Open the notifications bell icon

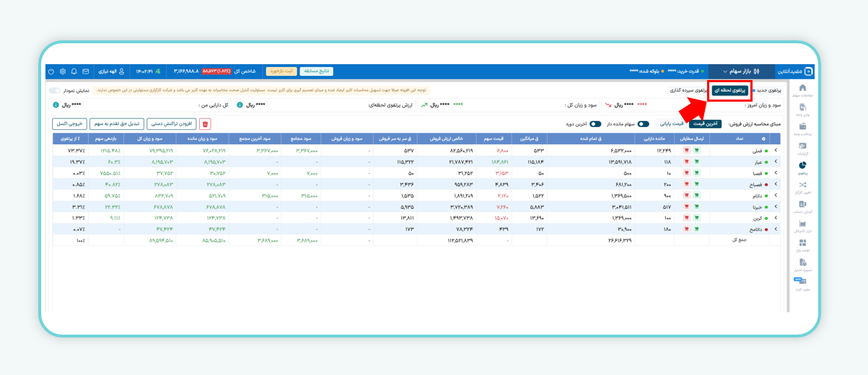(x=74, y=71)
